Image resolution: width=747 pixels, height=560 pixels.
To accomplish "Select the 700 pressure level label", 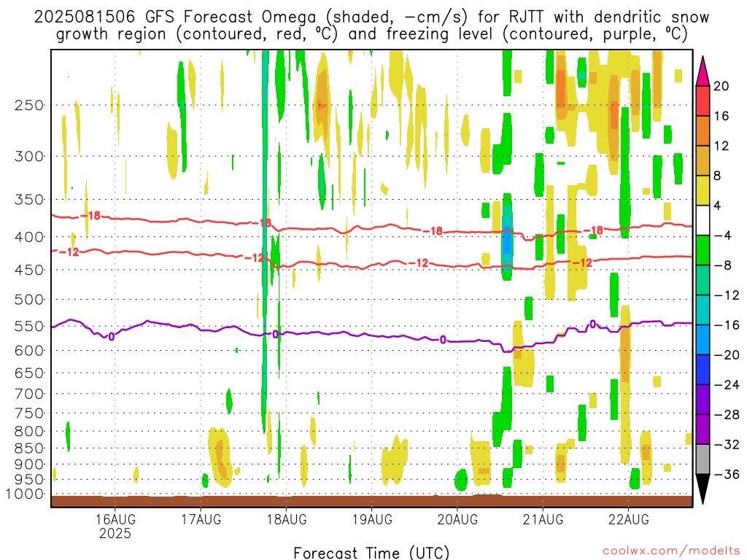I will pyautogui.click(x=29, y=394).
